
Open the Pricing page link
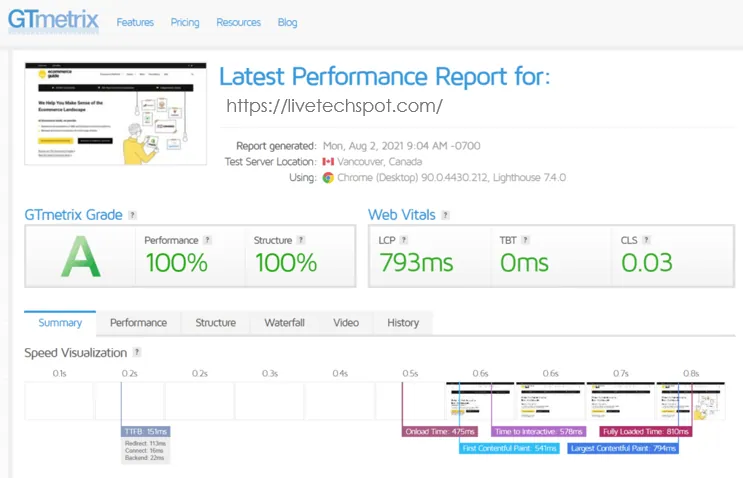coord(185,22)
